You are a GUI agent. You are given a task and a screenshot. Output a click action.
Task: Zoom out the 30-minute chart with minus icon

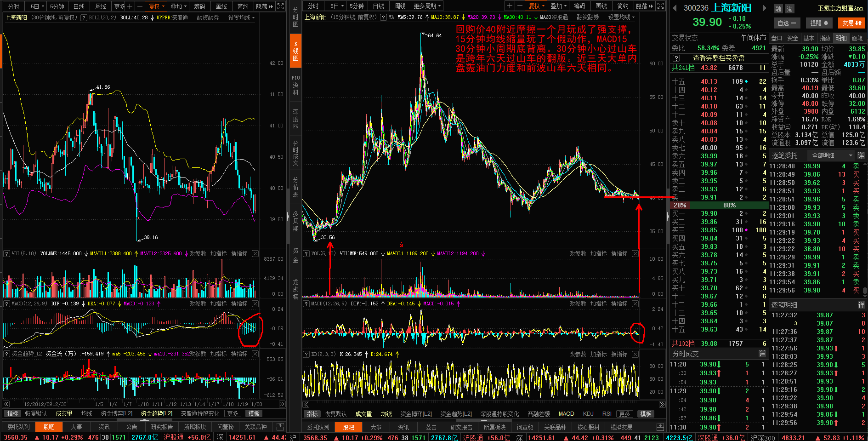click(140, 6)
